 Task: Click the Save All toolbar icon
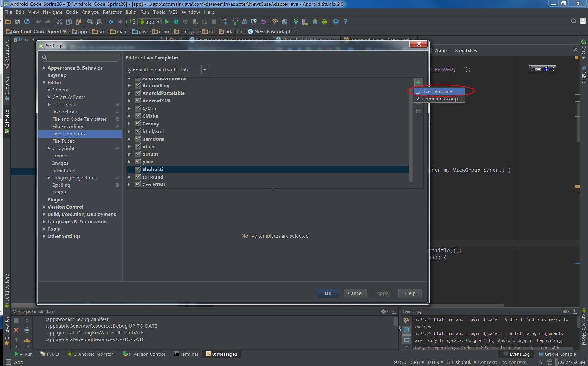[17, 22]
